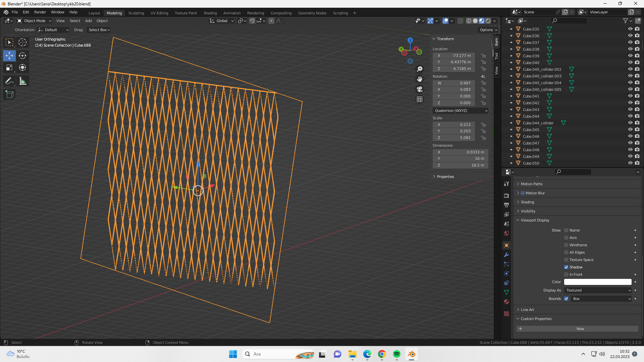This screenshot has width=644, height=362.
Task: Enable the Name checkbox under Viewport Display
Action: click(x=566, y=230)
